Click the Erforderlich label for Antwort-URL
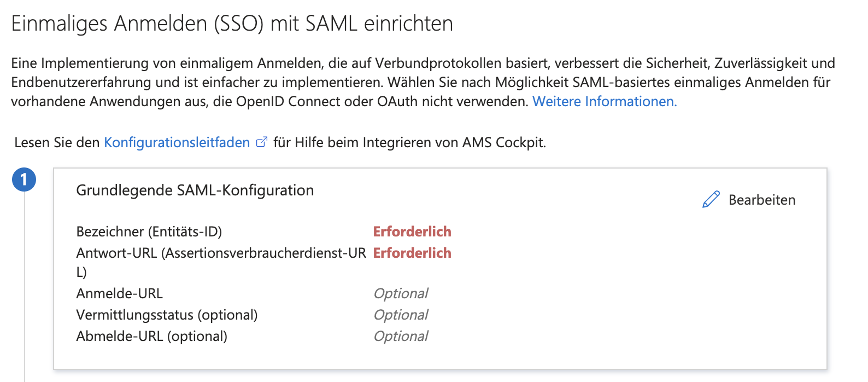 [x=412, y=253]
